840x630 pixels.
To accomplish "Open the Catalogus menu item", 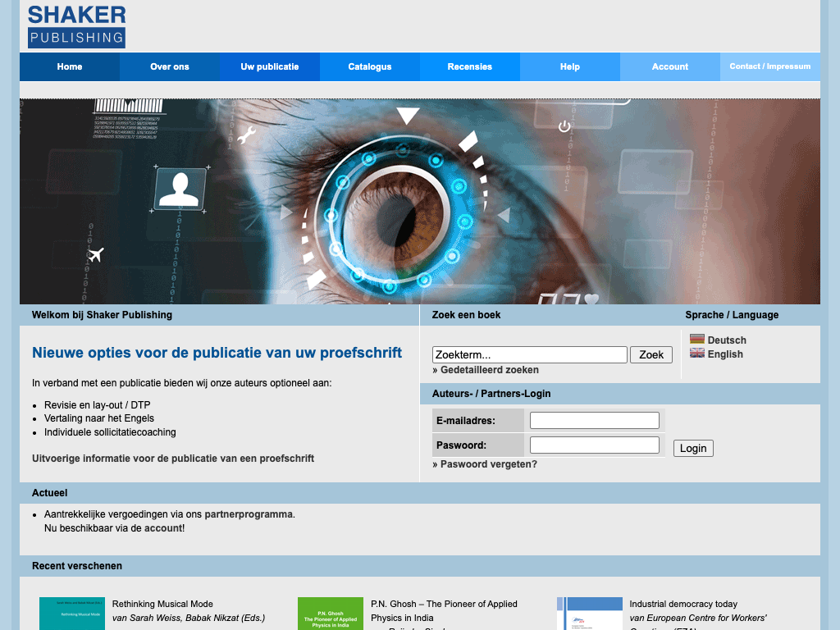I will pos(370,67).
